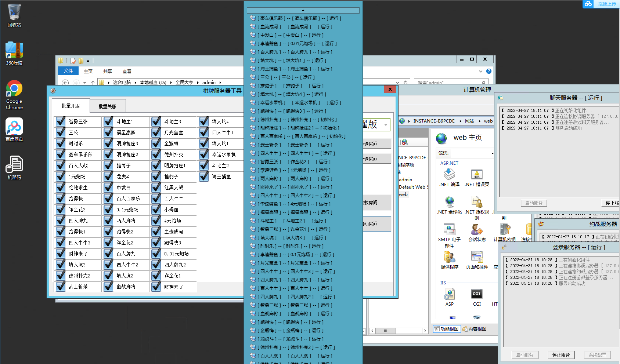Open the .NET 编译 feature icon
Image resolution: width=620 pixels, height=364 pixels.
coord(449,175)
